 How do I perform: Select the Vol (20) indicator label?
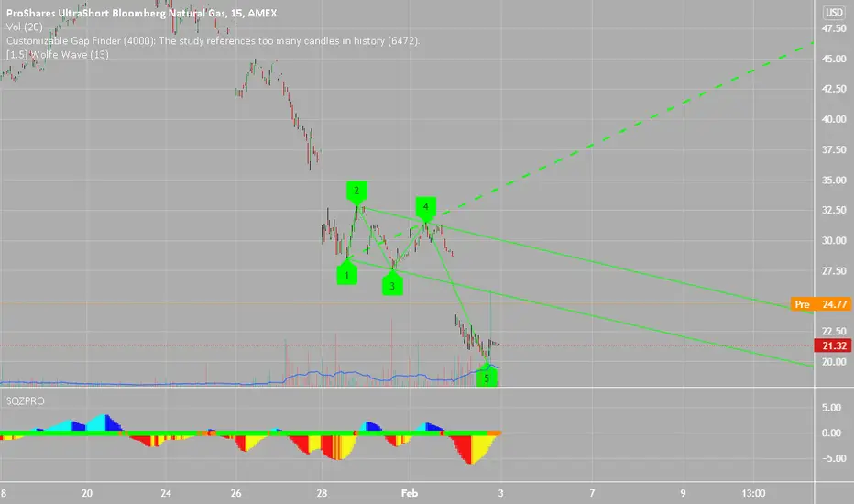click(25, 27)
